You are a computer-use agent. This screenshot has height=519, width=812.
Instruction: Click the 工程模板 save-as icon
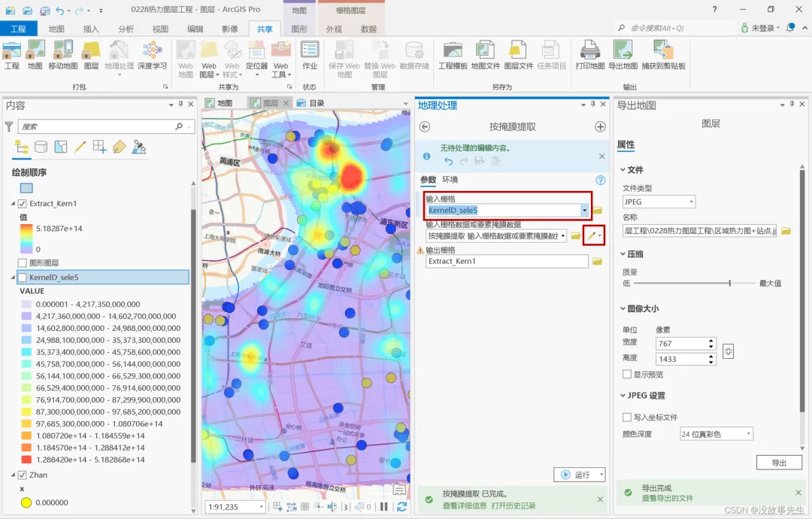[x=453, y=50]
